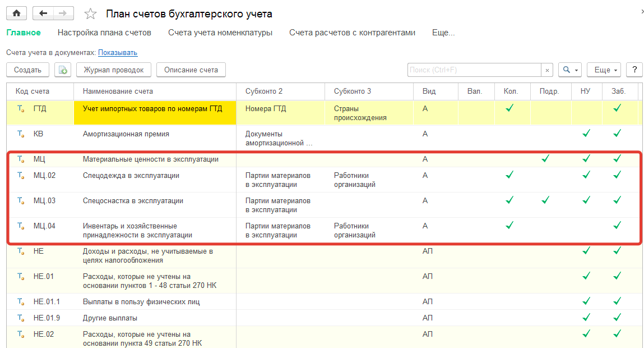Toggle НУ checkmark in КВ row
Screen dimensions: 644x348
click(586, 133)
